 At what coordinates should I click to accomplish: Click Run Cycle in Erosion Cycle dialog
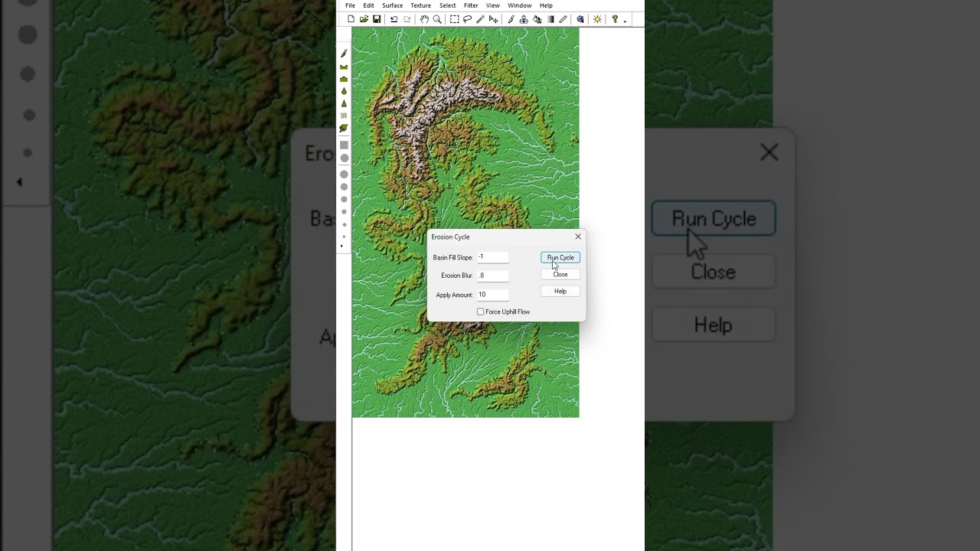click(560, 257)
